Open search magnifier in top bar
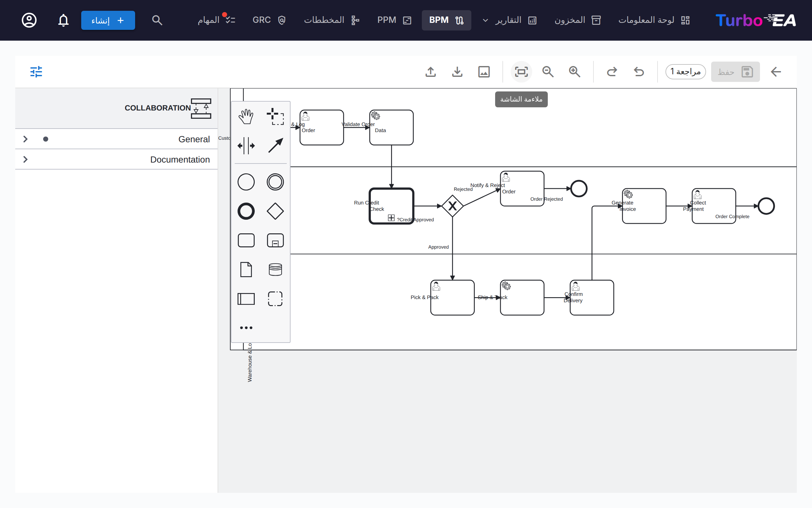 coord(157,20)
